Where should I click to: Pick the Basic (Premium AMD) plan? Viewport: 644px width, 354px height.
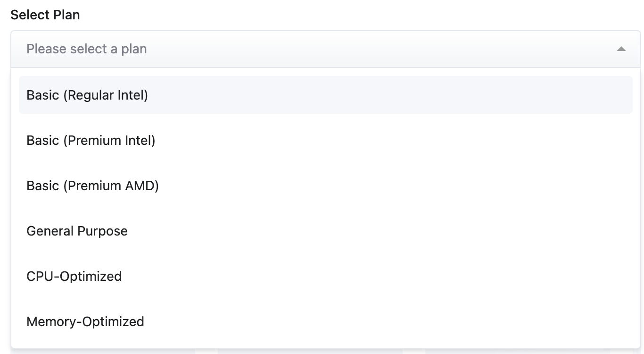click(x=325, y=185)
